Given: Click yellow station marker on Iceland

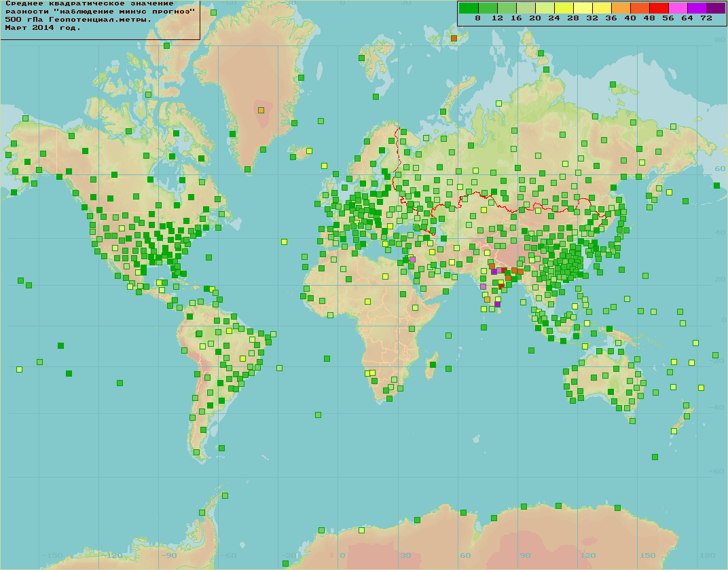Looking at the screenshot, I should click(309, 151).
